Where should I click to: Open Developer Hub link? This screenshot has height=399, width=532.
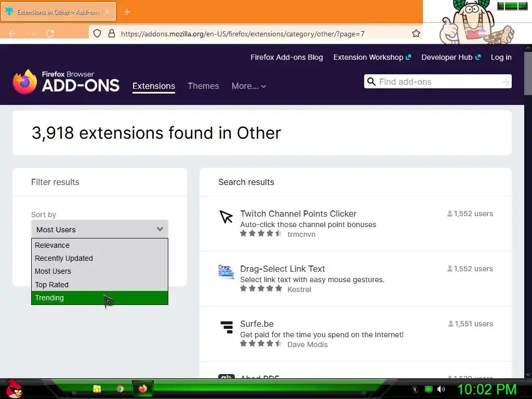click(x=451, y=57)
